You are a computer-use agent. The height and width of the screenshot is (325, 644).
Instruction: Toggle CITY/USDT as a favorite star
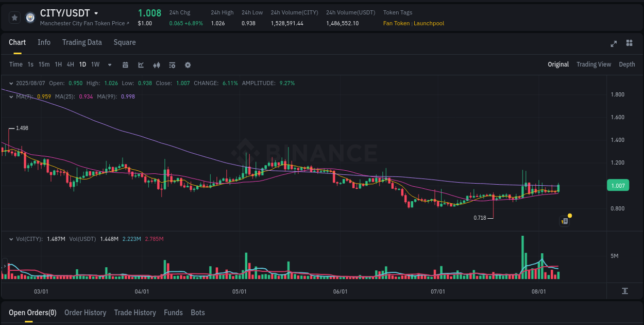pyautogui.click(x=14, y=17)
